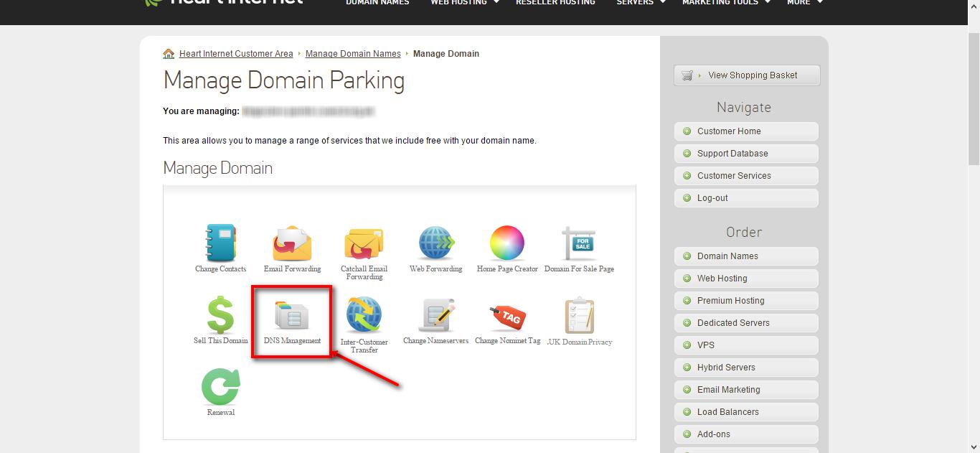The width and height of the screenshot is (980, 453).
Task: Open the Inter-Customer Transfer icon
Action: click(x=364, y=316)
